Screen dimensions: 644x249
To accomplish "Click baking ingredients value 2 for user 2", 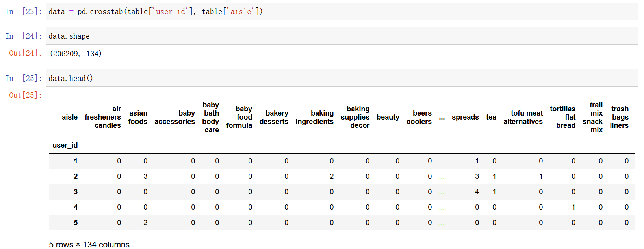I will pyautogui.click(x=332, y=176).
